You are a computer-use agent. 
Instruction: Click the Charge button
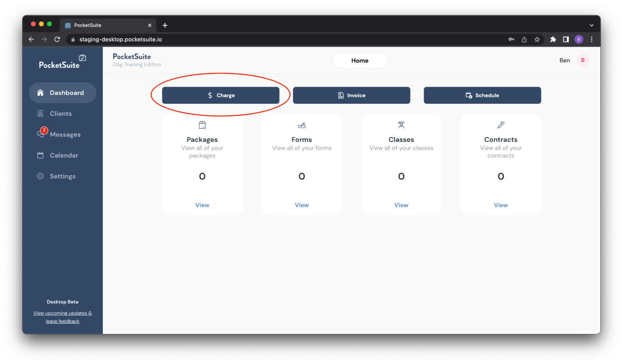(221, 95)
